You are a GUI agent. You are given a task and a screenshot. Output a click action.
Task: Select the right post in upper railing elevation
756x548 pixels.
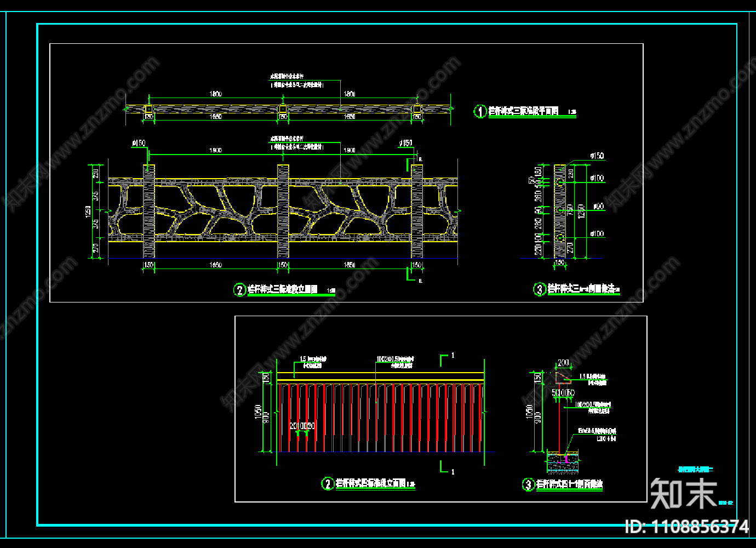pyautogui.click(x=417, y=211)
